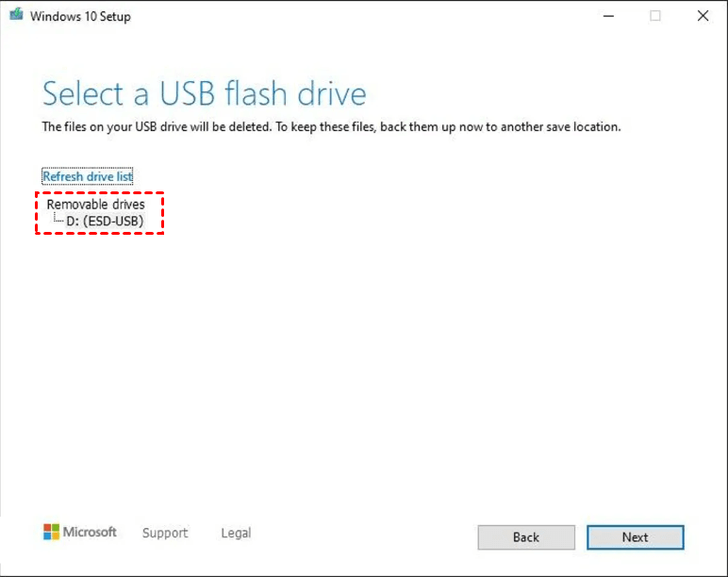Click the 'Select a USB flash drive' heading
The height and width of the screenshot is (577, 728).
(204, 94)
